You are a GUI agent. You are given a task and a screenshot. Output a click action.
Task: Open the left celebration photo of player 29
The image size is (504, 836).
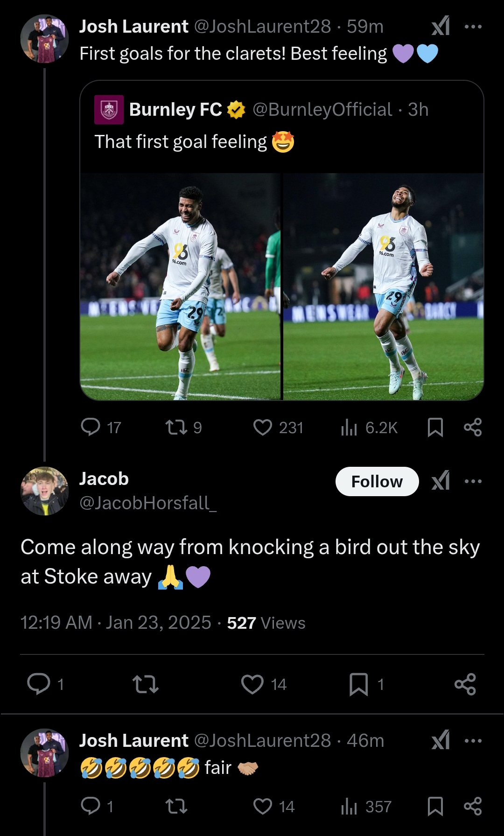pyautogui.click(x=180, y=286)
